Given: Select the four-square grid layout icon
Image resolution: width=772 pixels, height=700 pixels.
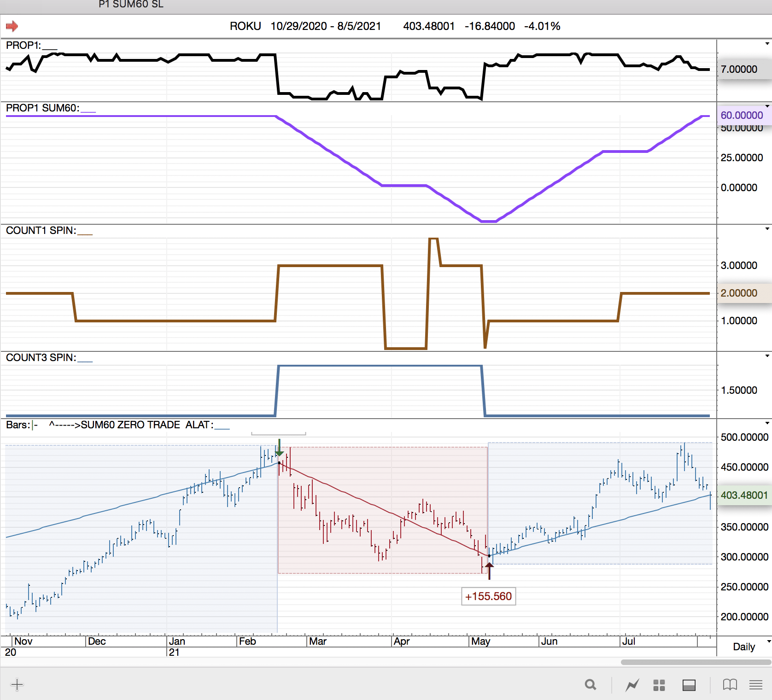Looking at the screenshot, I should point(659,685).
